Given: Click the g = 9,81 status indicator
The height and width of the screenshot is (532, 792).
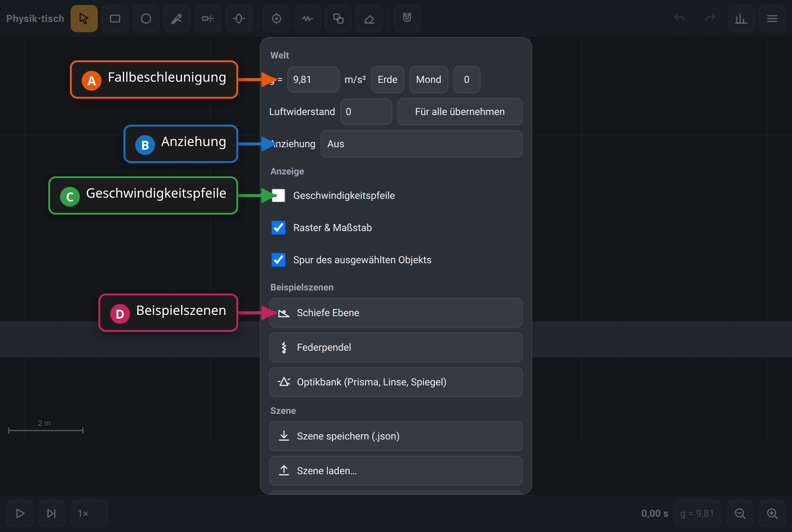Looking at the screenshot, I should click(x=697, y=513).
